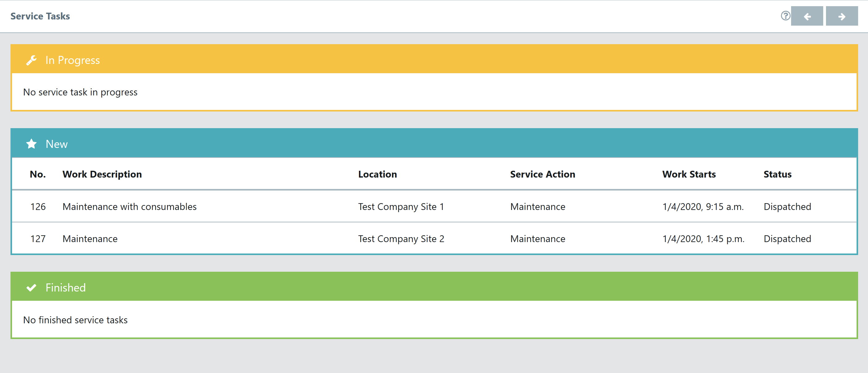The image size is (868, 373).
Task: Click the help question mark icon
Action: [x=785, y=16]
